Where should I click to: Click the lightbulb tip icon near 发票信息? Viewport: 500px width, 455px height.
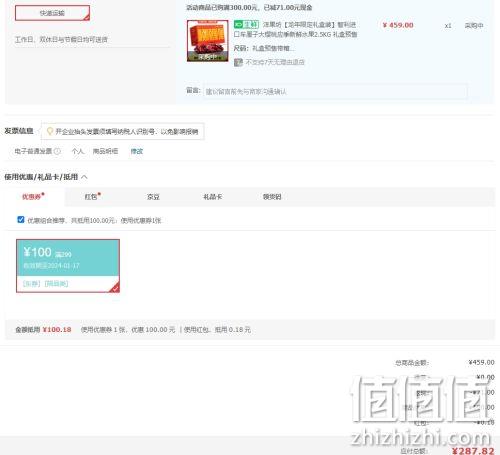[x=50, y=131]
